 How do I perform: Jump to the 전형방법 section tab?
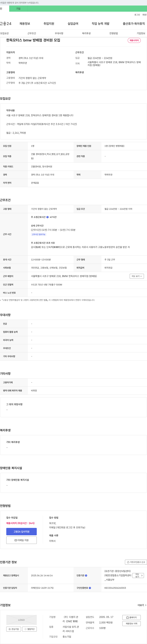pyautogui.click(x=114, y=33)
